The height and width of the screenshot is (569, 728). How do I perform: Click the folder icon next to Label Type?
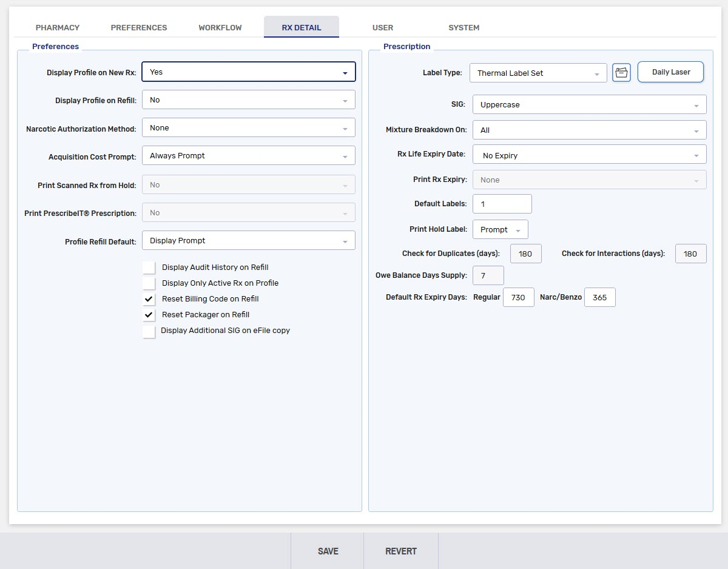(621, 73)
